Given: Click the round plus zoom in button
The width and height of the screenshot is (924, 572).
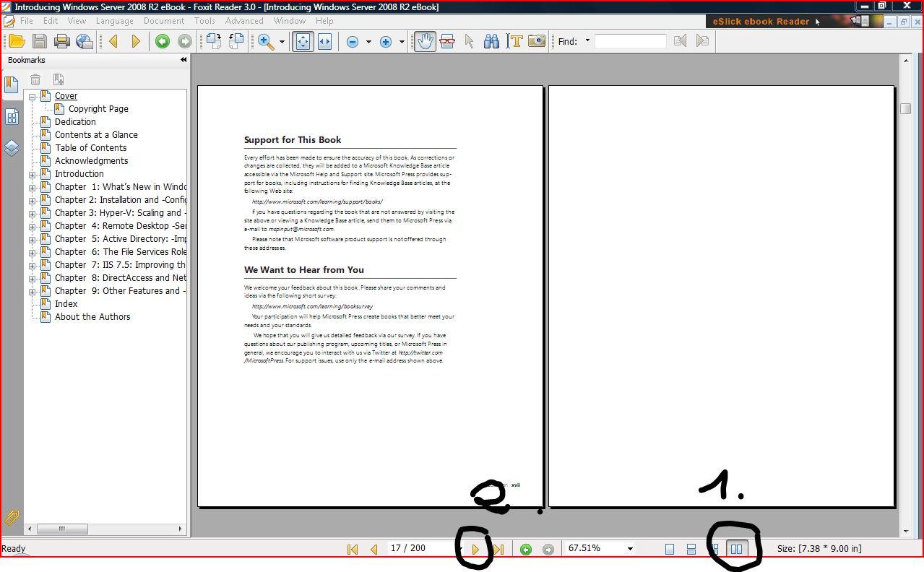Looking at the screenshot, I should (386, 42).
